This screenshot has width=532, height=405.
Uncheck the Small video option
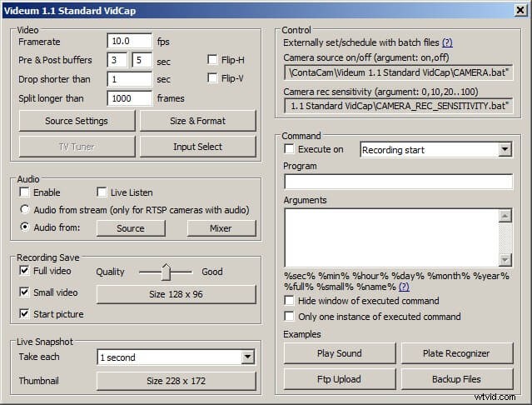[x=24, y=292]
